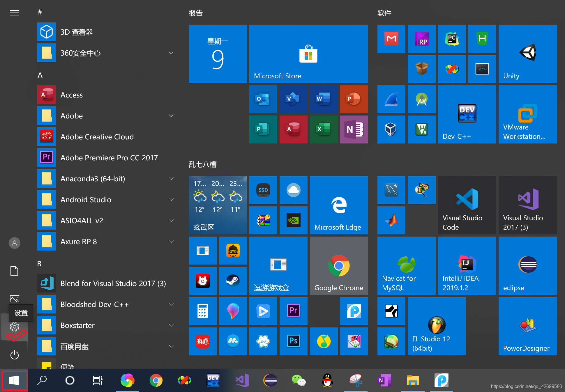Expand the Boxstarter folder
Screen dimensions: 565x392
tap(107, 325)
